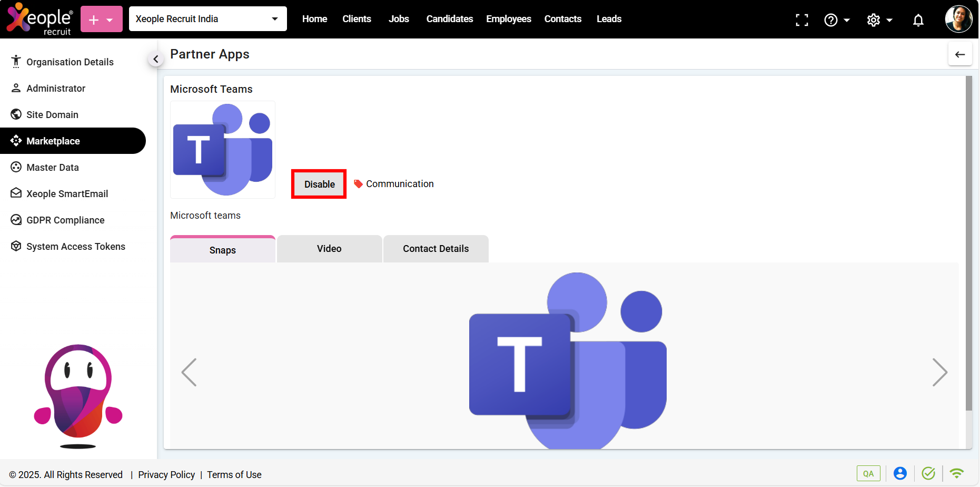Viewport: 980px width, 487px height.
Task: Disable the Microsoft Teams app
Action: pos(319,184)
